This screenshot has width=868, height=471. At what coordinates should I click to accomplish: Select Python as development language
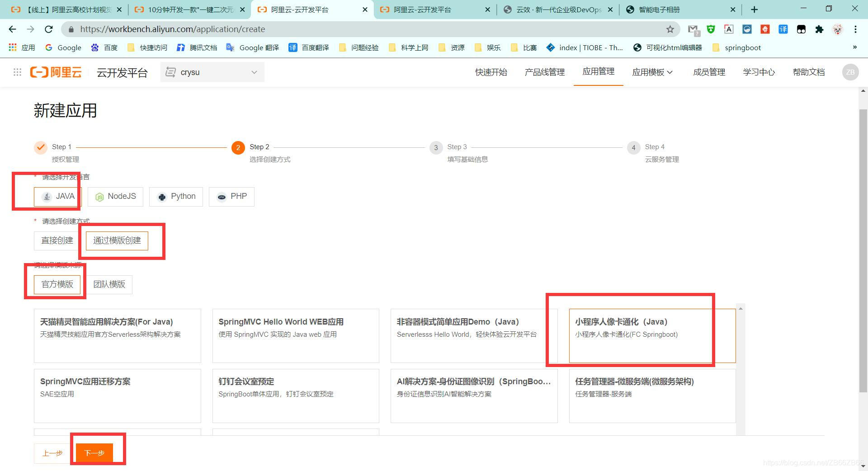pos(176,197)
